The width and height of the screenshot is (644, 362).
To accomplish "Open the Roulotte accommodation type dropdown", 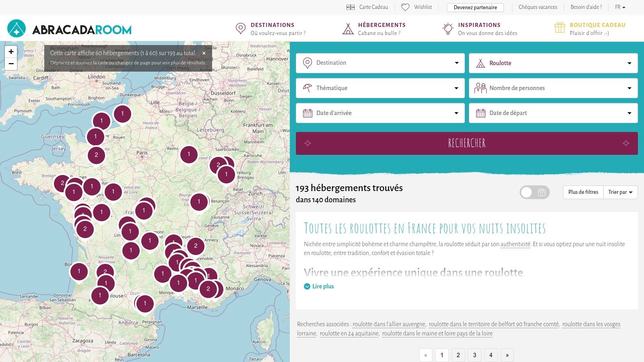I will pos(553,63).
